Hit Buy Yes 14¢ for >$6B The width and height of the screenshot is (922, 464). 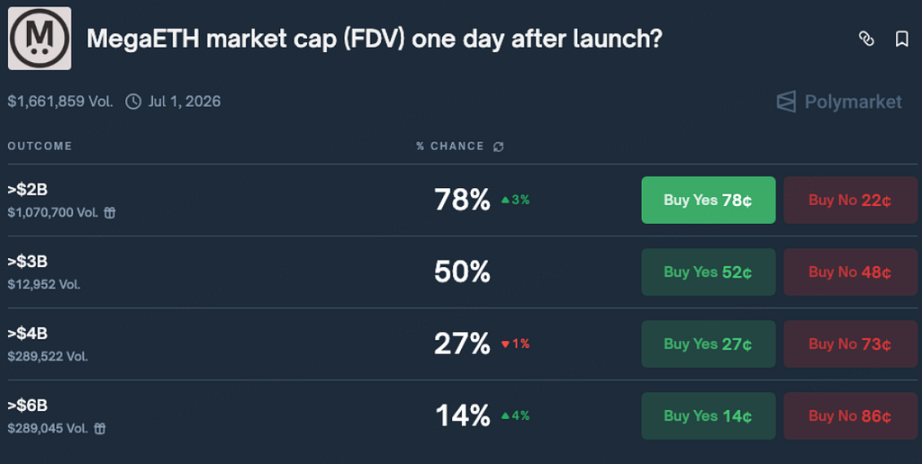pyautogui.click(x=708, y=416)
